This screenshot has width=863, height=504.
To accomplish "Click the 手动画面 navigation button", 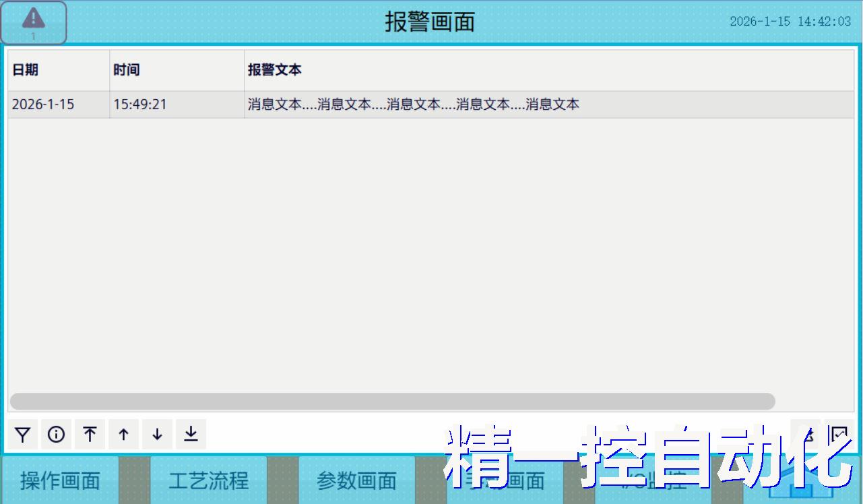I will point(504,480).
